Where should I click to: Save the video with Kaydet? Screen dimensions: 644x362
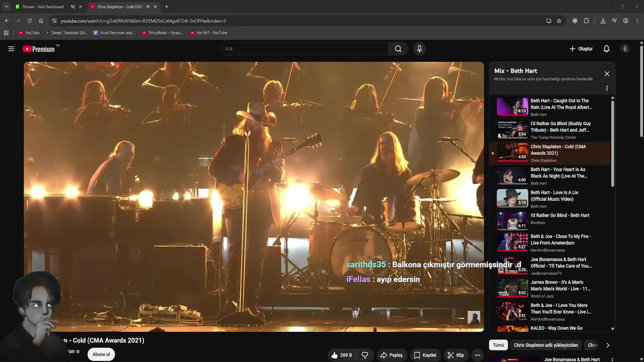425,355
